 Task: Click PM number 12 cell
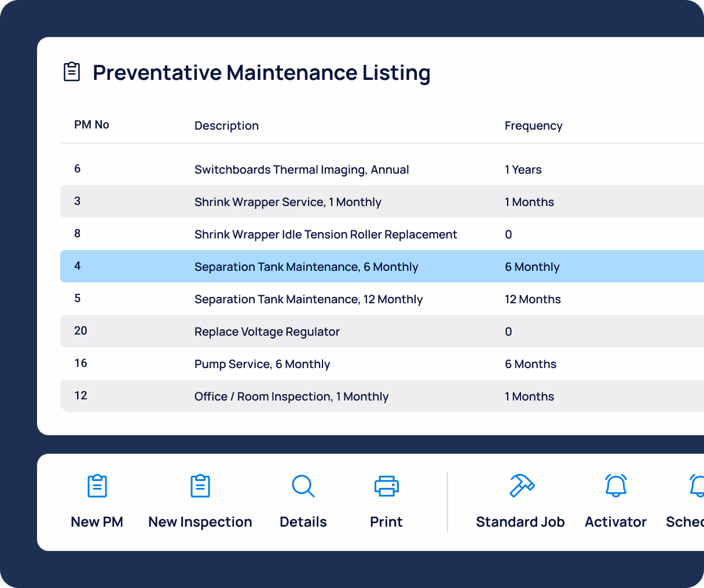click(x=80, y=396)
